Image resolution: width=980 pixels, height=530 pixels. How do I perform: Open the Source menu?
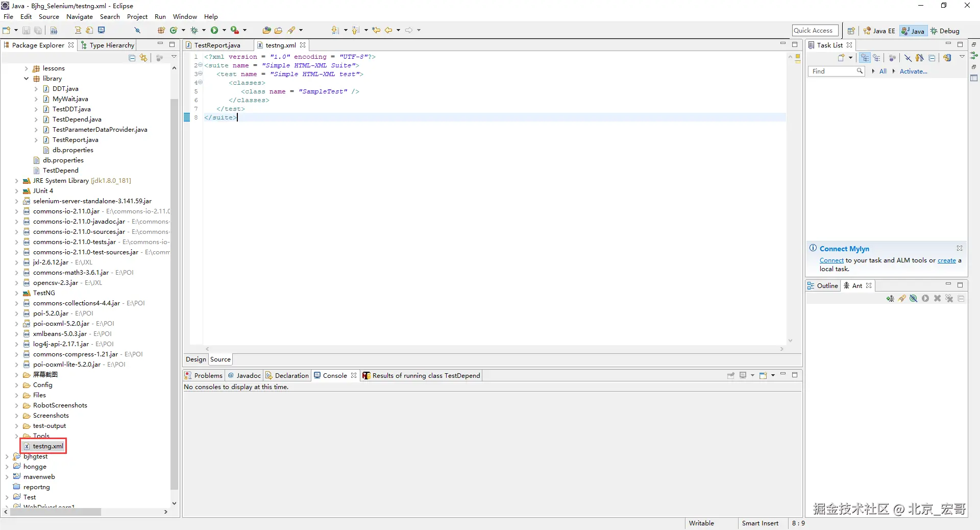(49, 17)
